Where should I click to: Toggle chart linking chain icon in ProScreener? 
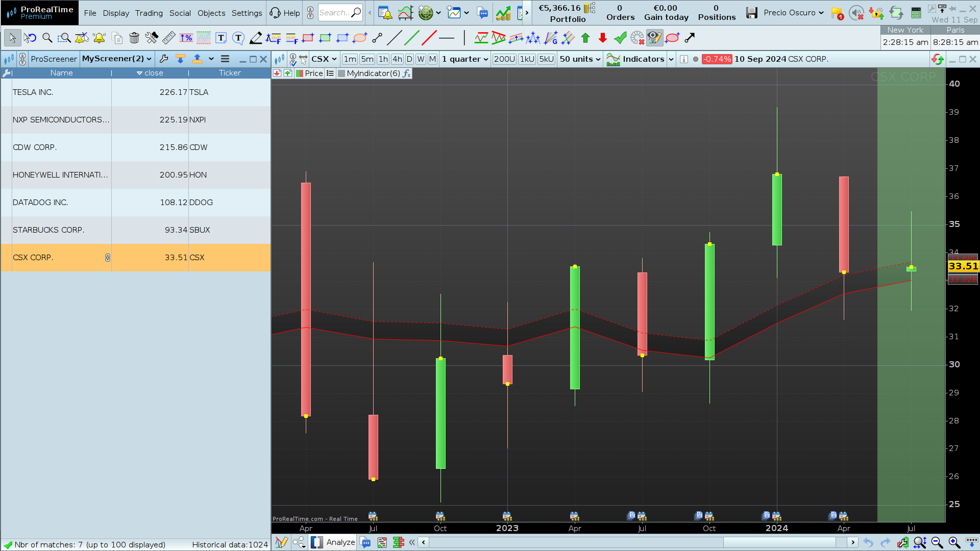coord(22,59)
